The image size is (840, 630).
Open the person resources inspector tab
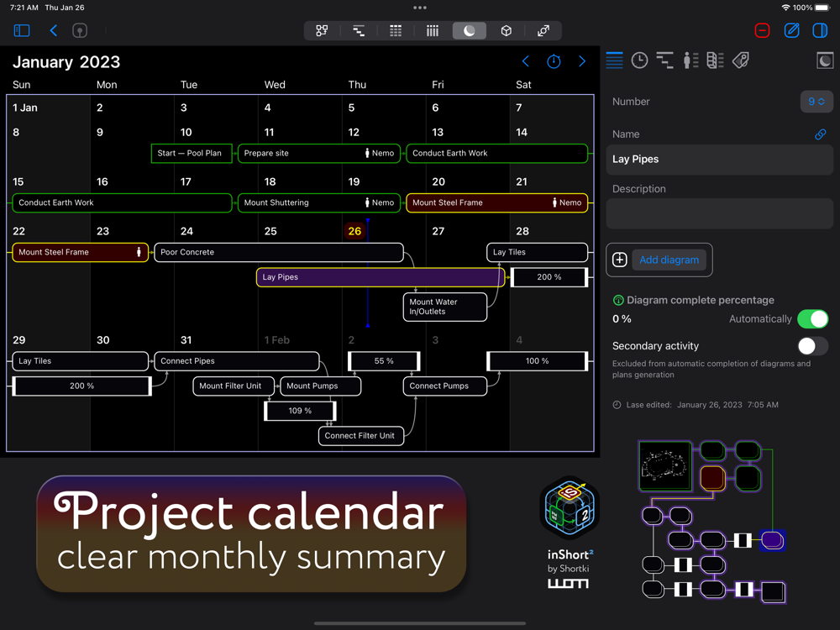tap(690, 60)
